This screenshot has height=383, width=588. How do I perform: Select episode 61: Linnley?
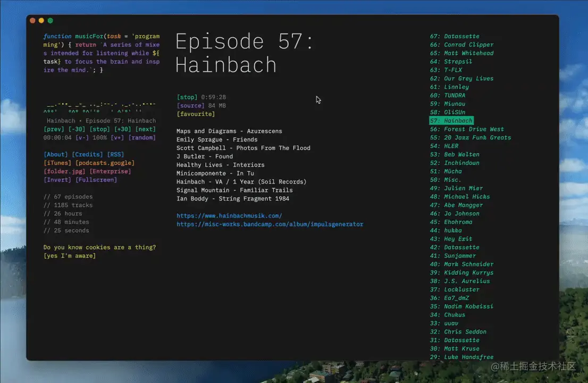point(449,87)
